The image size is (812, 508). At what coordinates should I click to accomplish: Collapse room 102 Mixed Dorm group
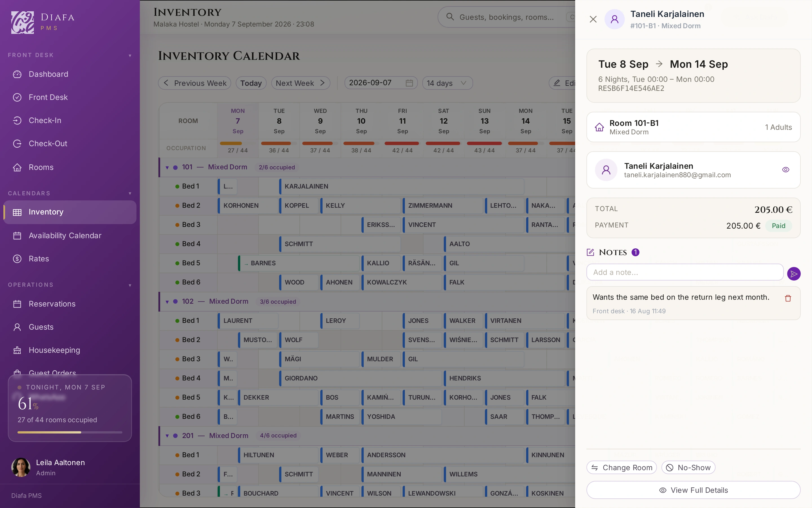[167, 302]
